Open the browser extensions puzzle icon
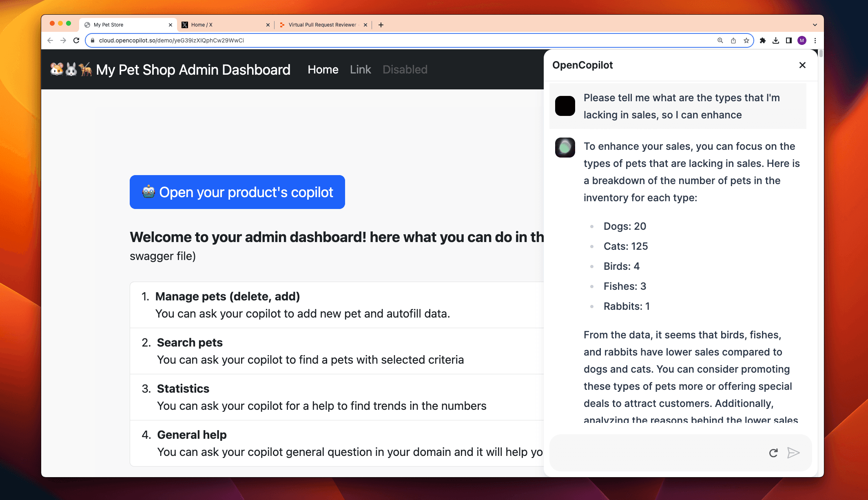Screen dimensions: 868x500 click(763, 40)
